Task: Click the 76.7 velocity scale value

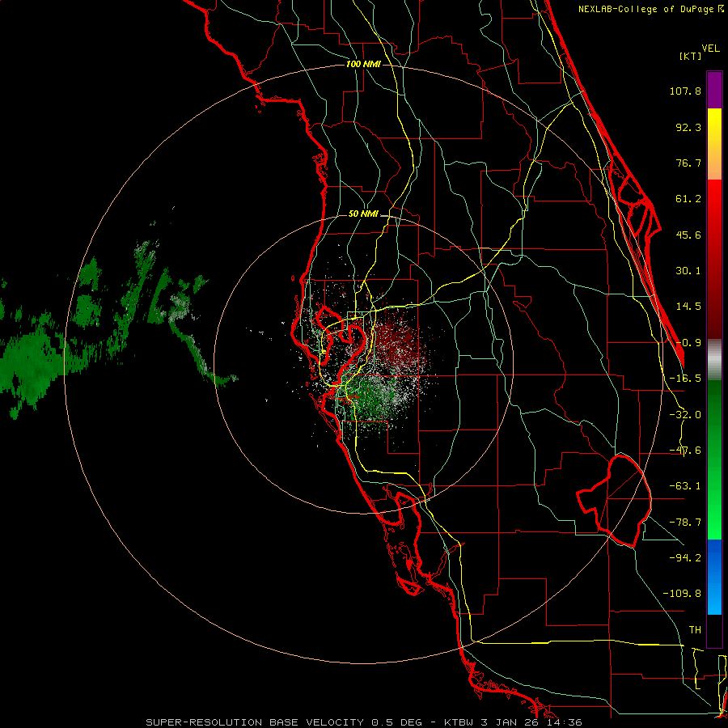Action: [x=688, y=163]
